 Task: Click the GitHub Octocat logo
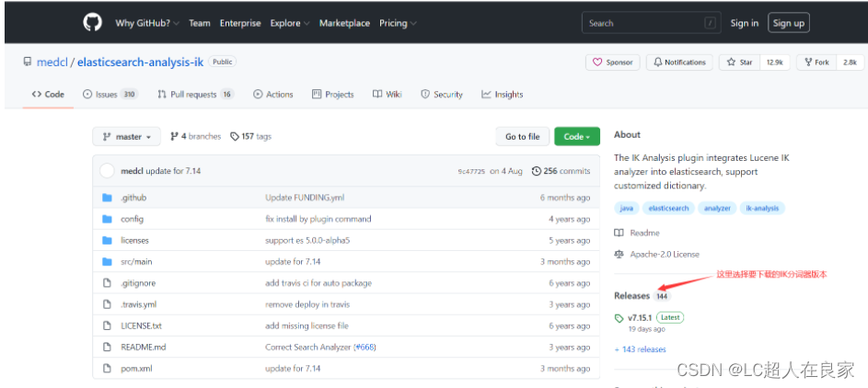point(93,23)
